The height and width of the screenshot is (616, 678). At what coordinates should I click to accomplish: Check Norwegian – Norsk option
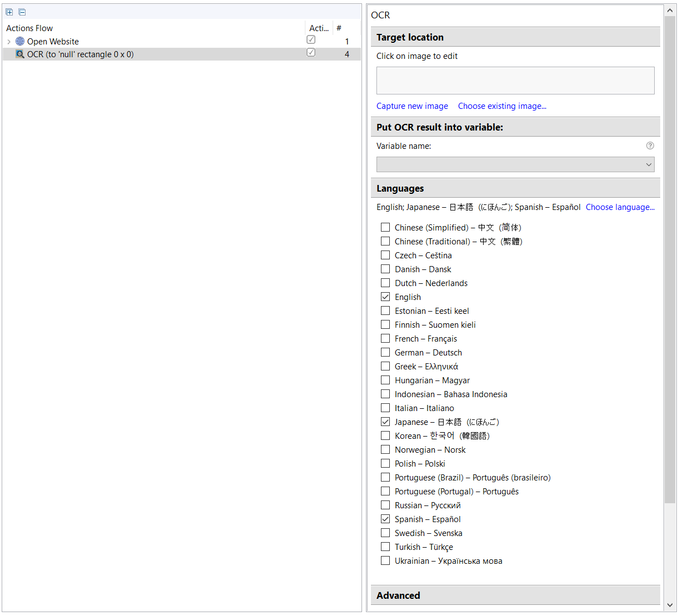coord(385,449)
